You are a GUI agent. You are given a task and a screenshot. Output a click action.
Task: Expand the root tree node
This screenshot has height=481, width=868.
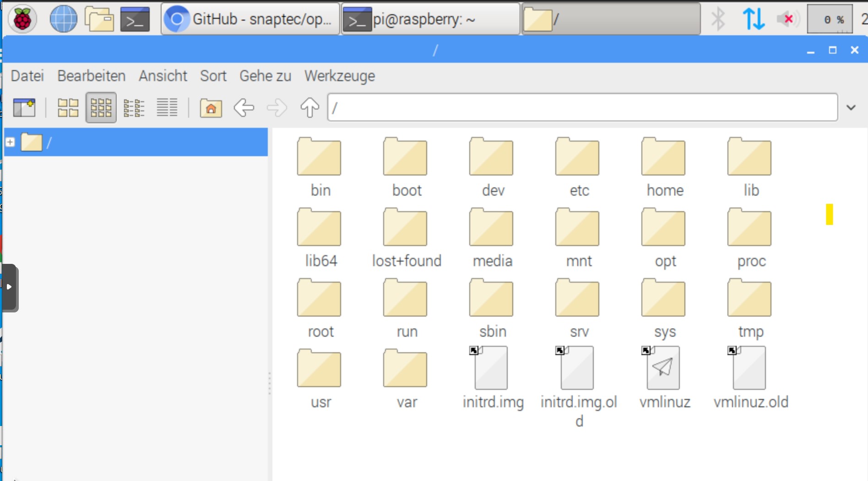10,142
